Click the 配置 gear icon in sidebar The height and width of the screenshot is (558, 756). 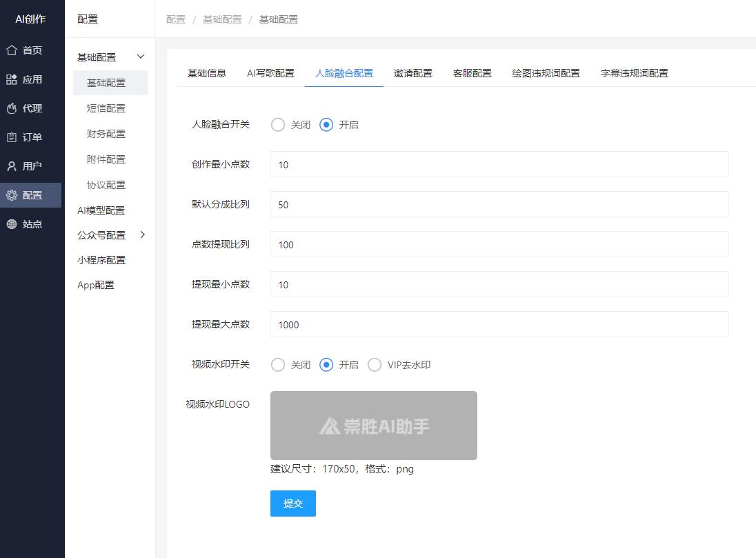[x=12, y=195]
